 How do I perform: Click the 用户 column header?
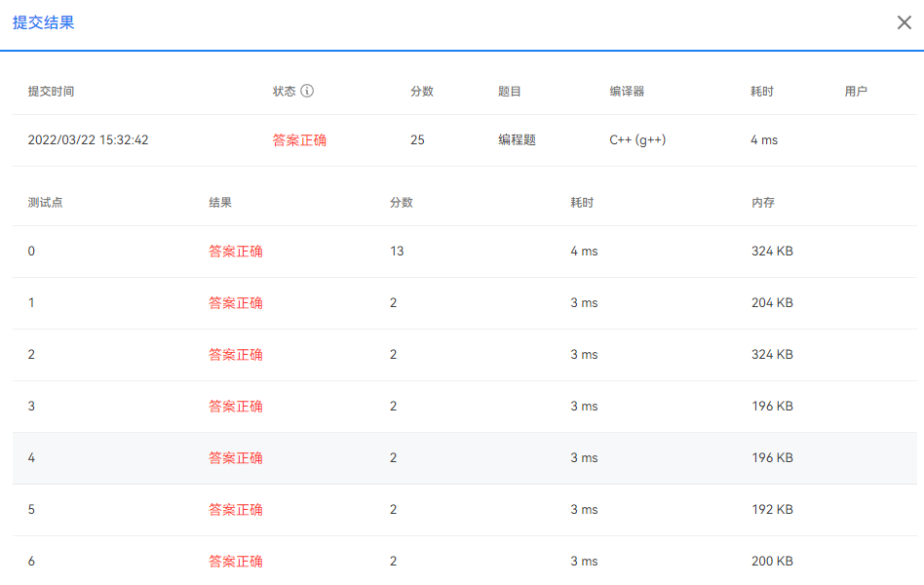tap(856, 91)
